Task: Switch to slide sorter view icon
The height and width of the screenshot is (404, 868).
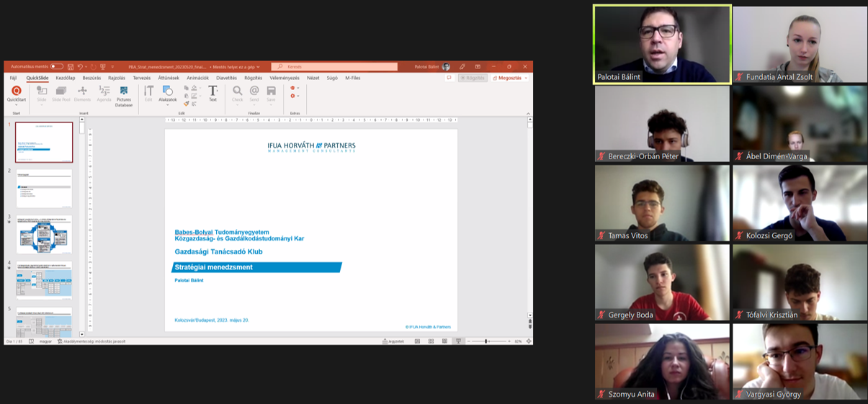Action: point(431,341)
